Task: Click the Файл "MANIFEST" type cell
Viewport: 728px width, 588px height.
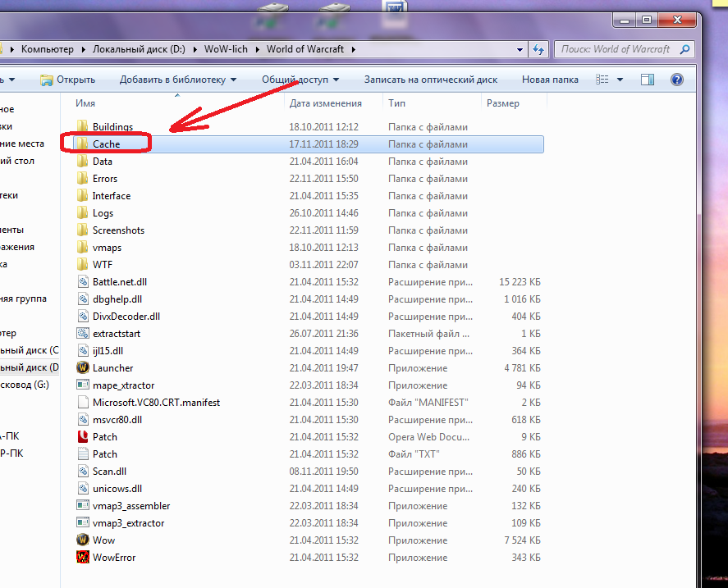Action: pos(428,402)
